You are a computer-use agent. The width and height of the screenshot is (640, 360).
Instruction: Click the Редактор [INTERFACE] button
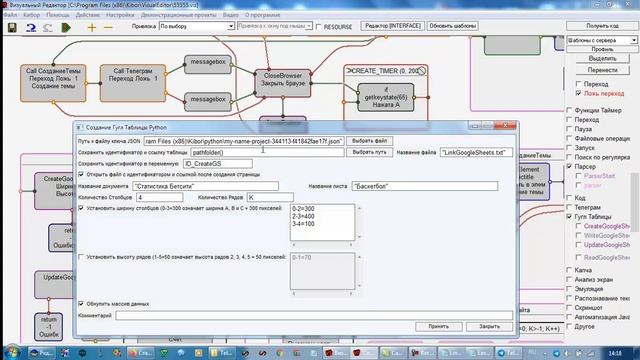coord(392,26)
